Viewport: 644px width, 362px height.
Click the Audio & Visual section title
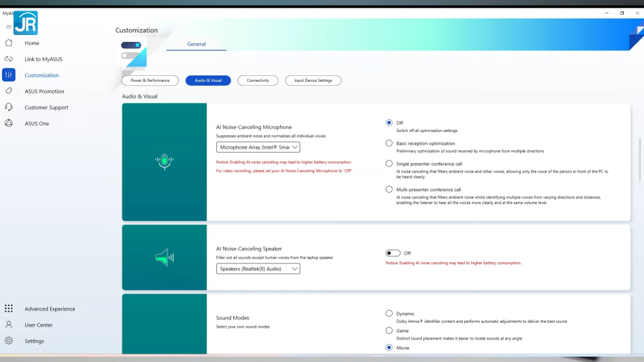140,96
